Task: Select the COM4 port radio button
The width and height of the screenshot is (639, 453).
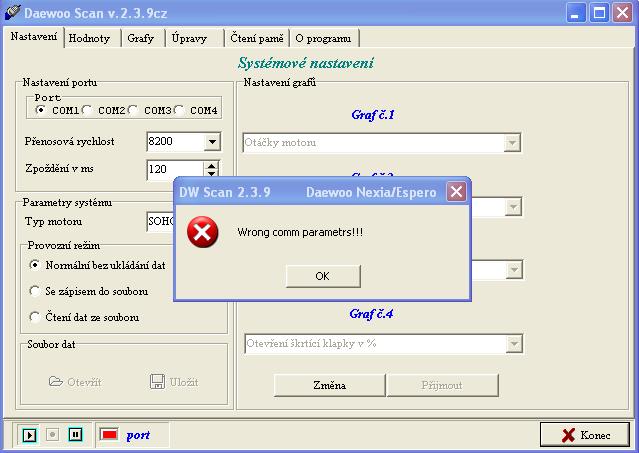Action: pos(178,110)
